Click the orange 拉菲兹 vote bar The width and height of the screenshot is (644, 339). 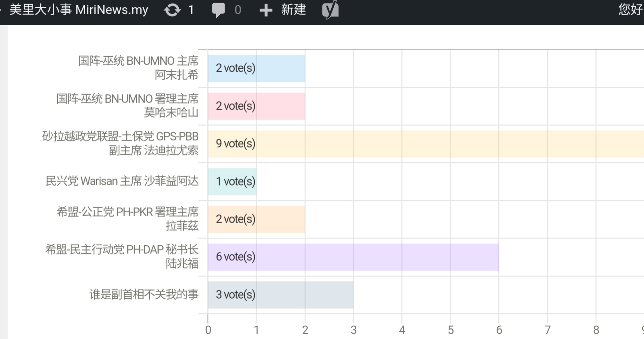click(x=256, y=219)
